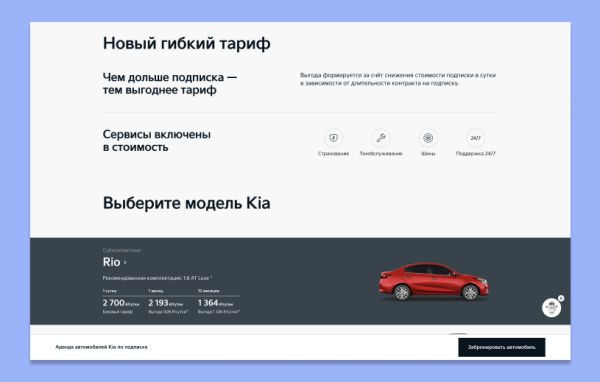
Task: Select the 2 700 per day price
Action: [121, 303]
